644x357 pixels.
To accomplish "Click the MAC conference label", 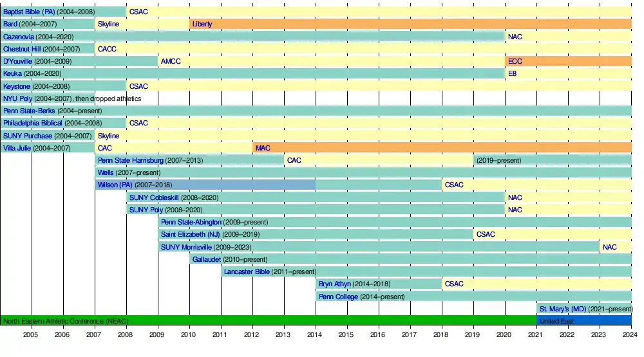I will (263, 148).
